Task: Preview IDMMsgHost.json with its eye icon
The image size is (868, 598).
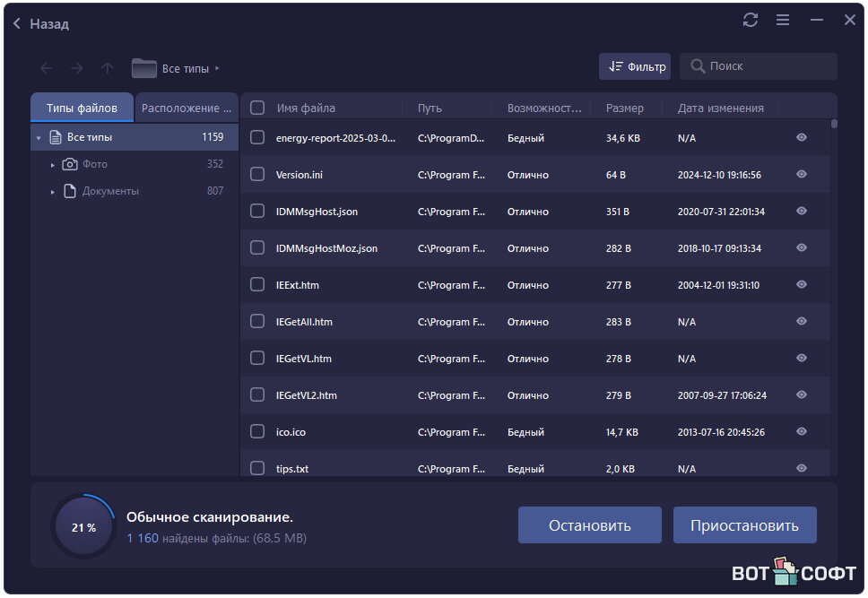Action: tap(802, 212)
